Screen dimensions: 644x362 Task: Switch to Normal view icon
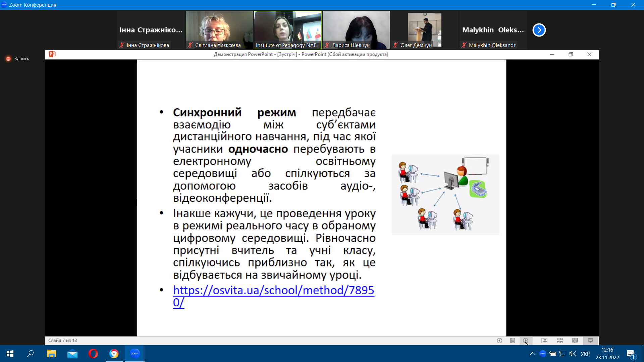coord(544,341)
